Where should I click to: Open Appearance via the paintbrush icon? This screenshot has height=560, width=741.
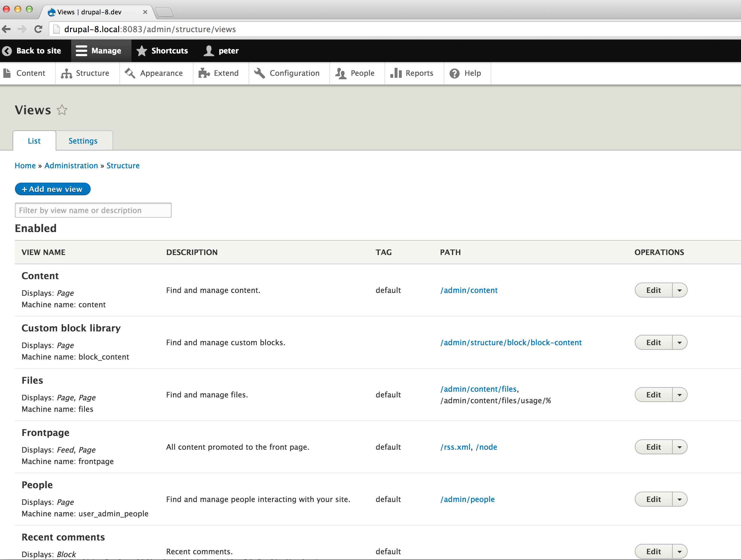130,73
